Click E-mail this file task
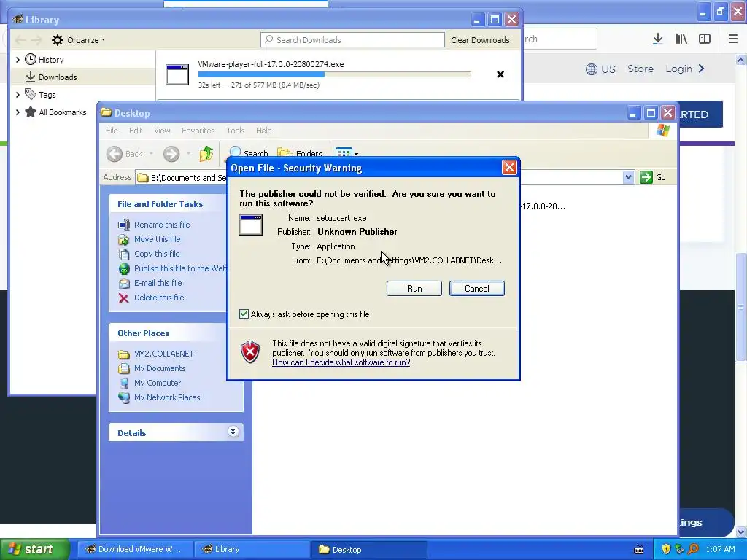Viewport: 747px width, 560px height. click(158, 283)
